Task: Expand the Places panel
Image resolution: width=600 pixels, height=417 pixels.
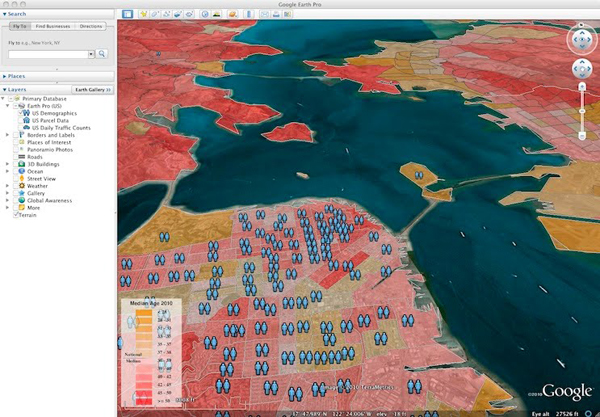Action: coord(4,77)
